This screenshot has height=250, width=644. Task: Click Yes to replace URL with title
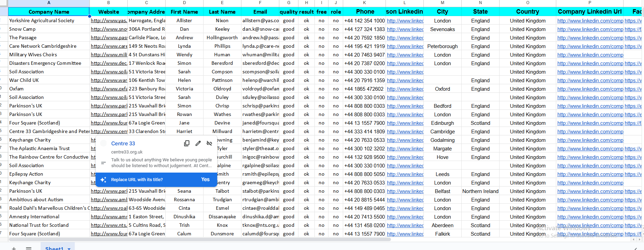coord(205,179)
